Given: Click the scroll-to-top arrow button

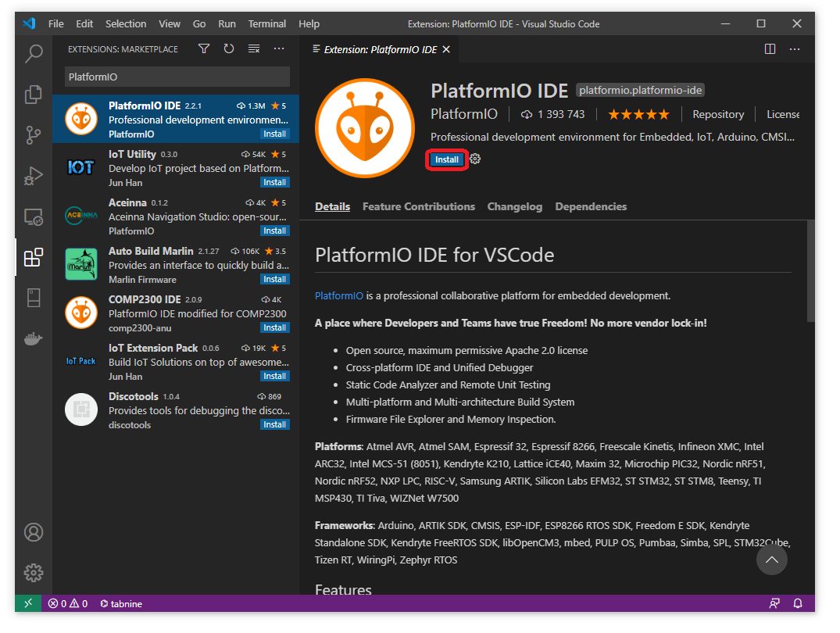Looking at the screenshot, I should pos(771,560).
